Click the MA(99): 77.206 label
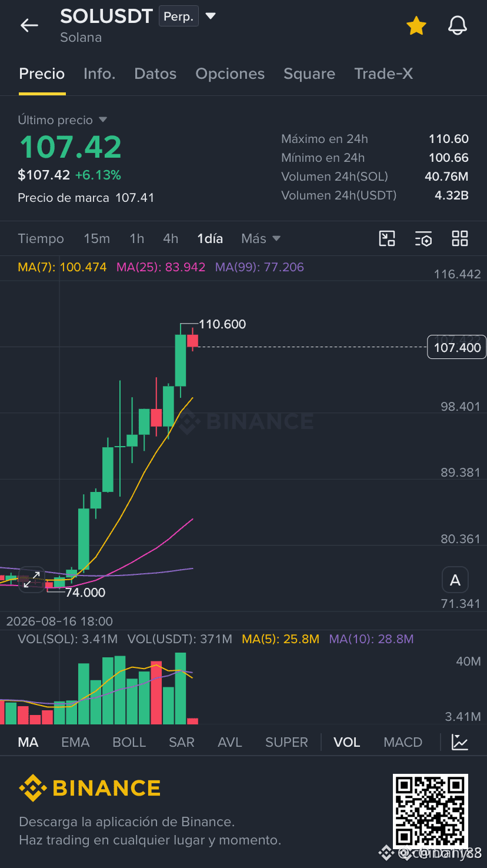487x868 pixels. pos(259,267)
